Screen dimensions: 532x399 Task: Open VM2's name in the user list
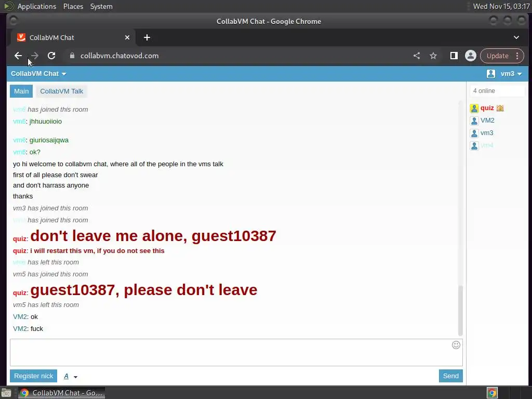(487, 121)
